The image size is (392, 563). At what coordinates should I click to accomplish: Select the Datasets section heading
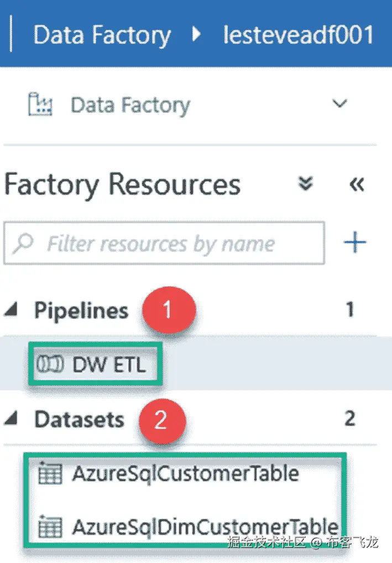pyautogui.click(x=79, y=420)
